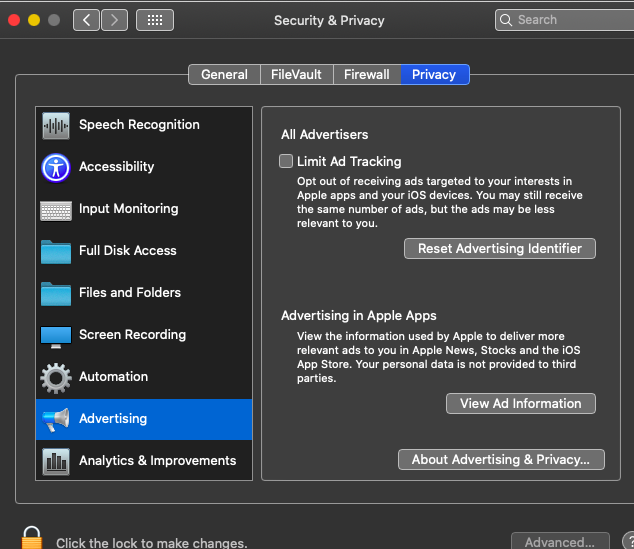Click the Advertising megaphone icon
634x549 pixels.
[x=56, y=420]
